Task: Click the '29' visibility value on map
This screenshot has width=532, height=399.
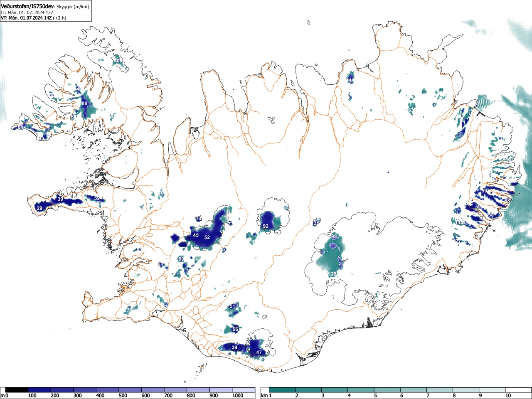Action: (39, 208)
